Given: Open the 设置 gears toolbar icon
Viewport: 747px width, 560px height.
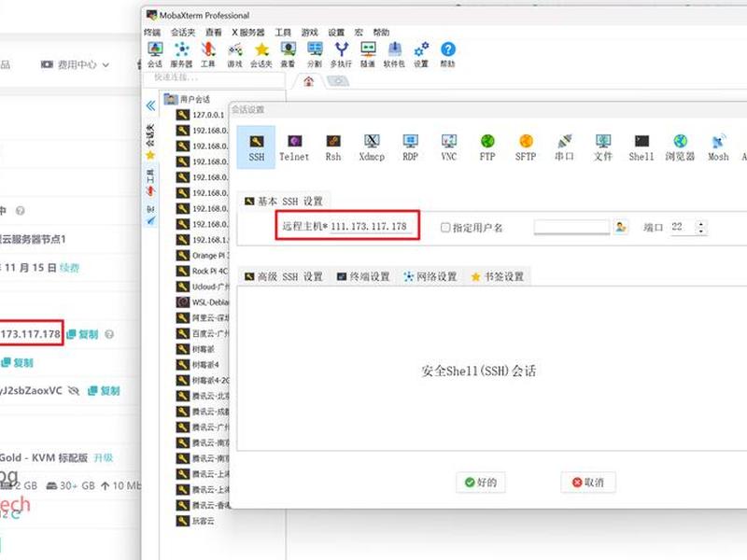Looking at the screenshot, I should coord(421,54).
